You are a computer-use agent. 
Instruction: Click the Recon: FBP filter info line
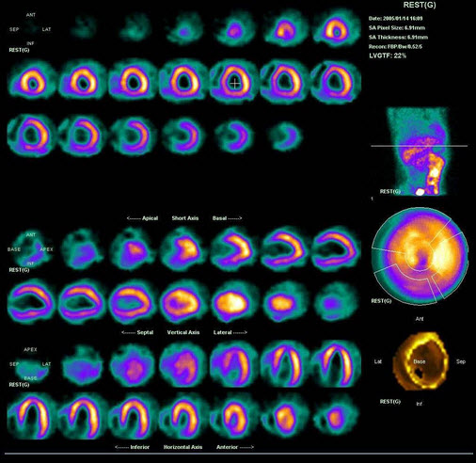[x=395, y=47]
